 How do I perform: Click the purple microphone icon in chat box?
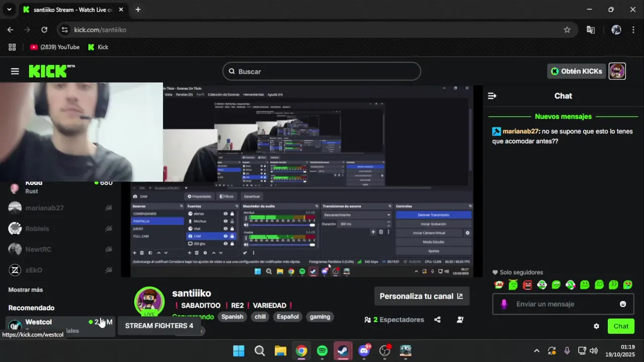[504, 304]
